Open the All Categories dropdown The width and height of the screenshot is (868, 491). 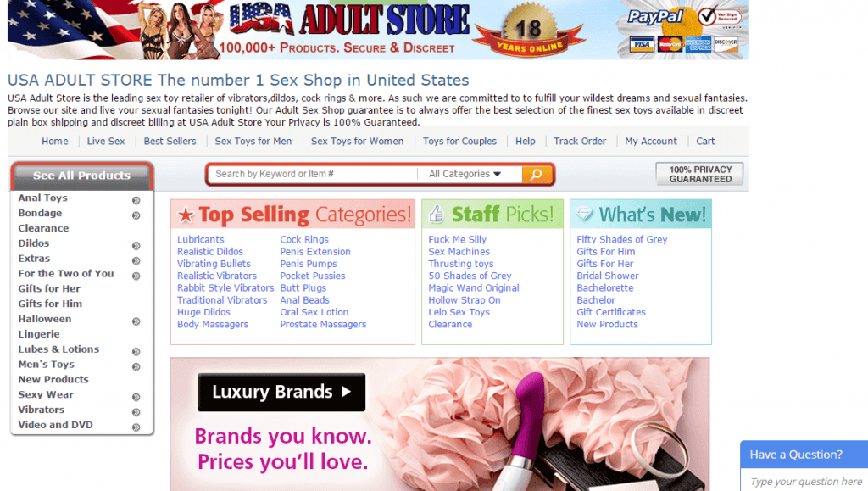tap(465, 174)
